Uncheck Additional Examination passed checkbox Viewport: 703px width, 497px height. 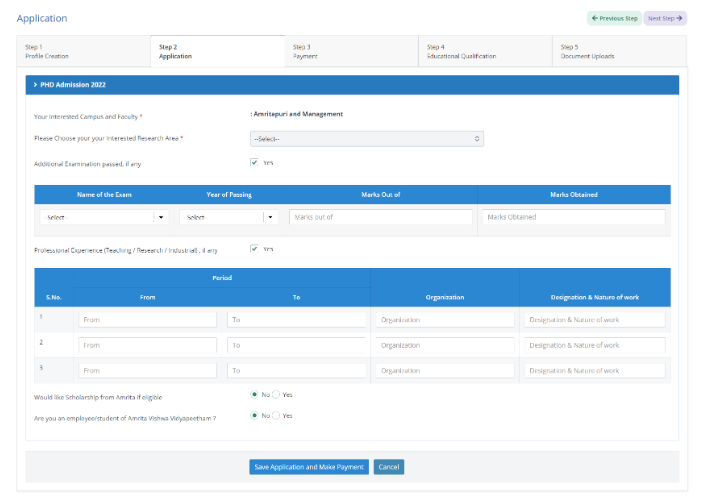[x=254, y=162]
